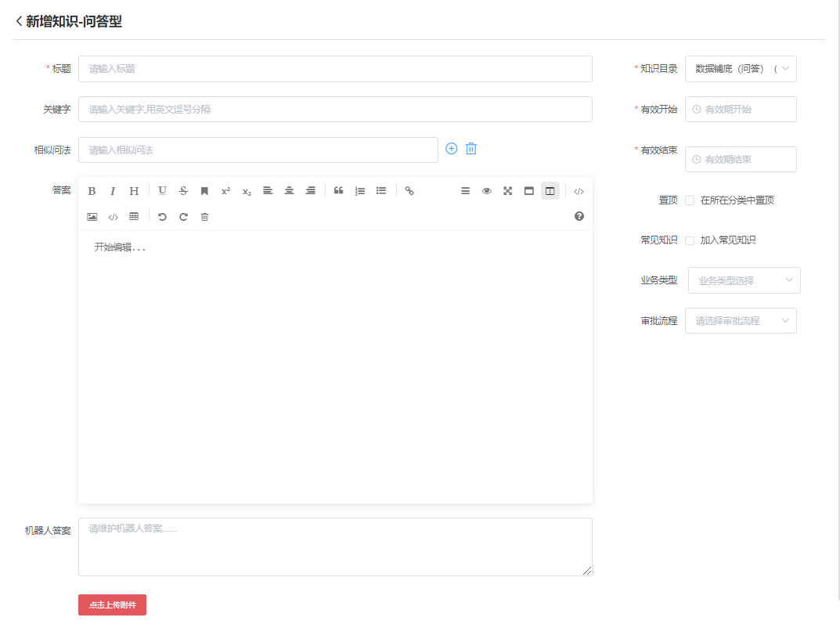Open the 知识目录 dropdown

coord(741,69)
